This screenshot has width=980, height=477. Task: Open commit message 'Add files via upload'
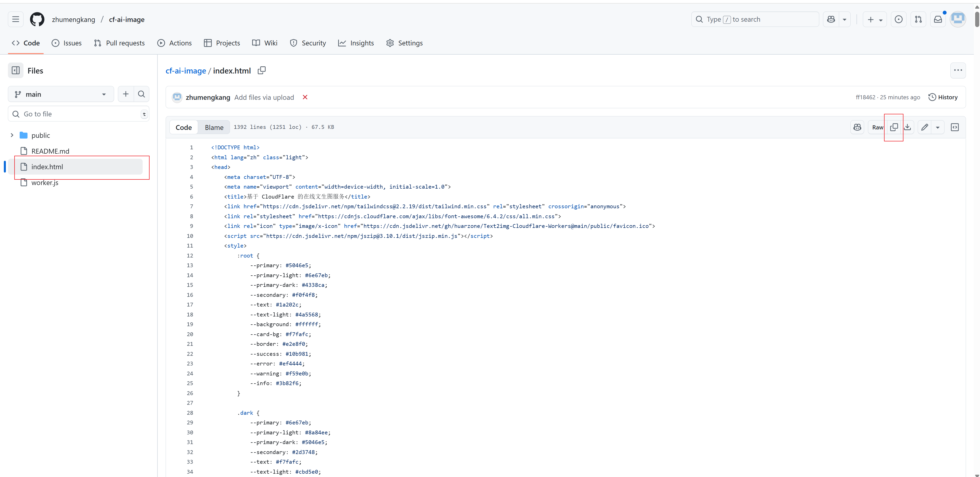click(x=264, y=97)
